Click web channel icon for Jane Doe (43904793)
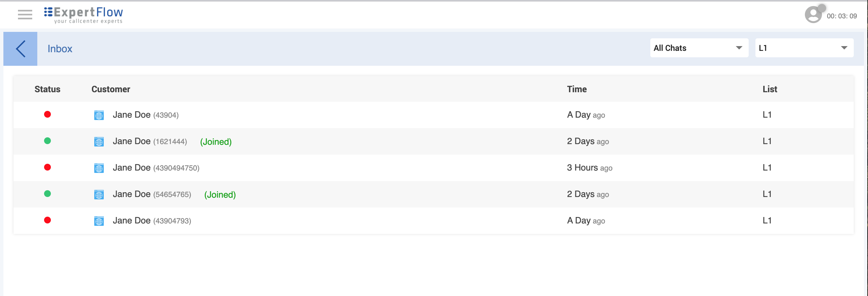 (x=99, y=221)
